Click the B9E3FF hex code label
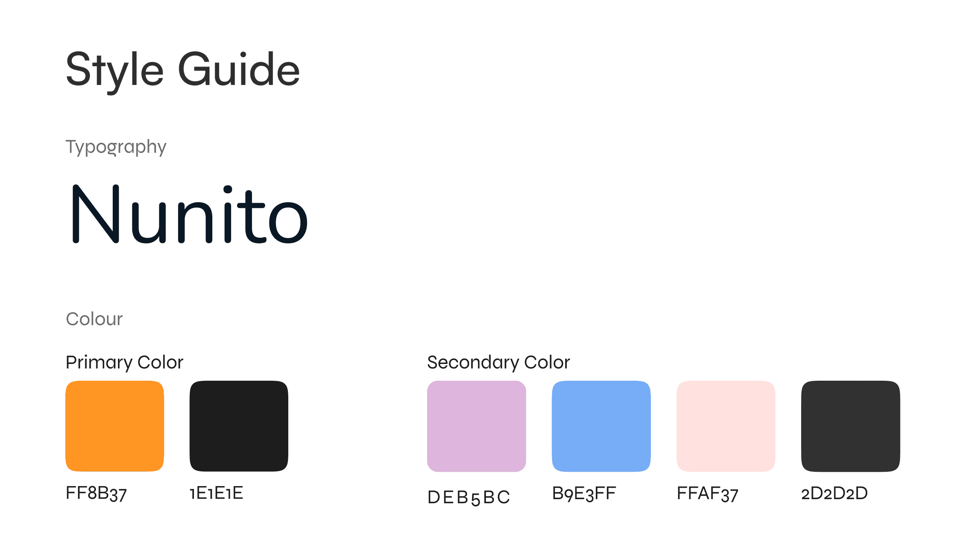 pos(584,493)
